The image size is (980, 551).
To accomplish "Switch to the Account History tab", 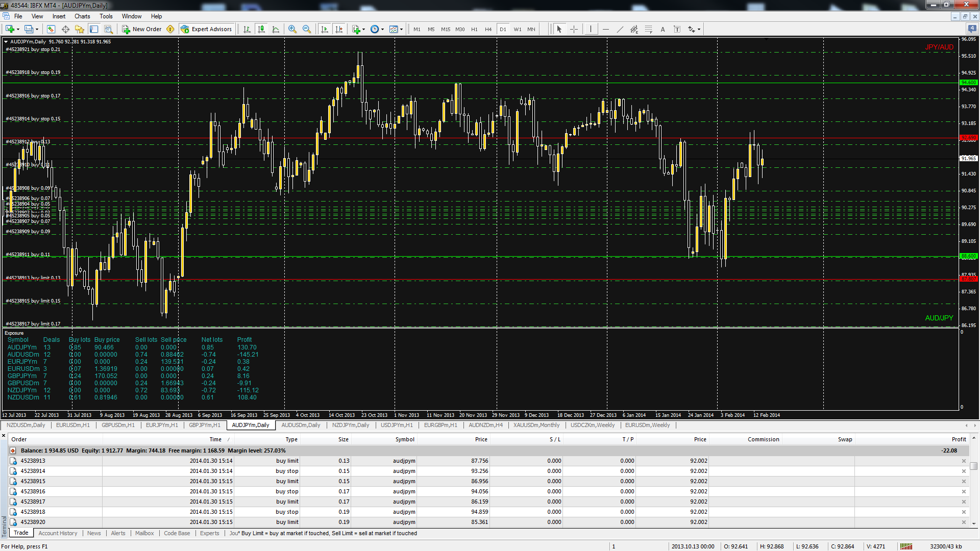I will [58, 533].
